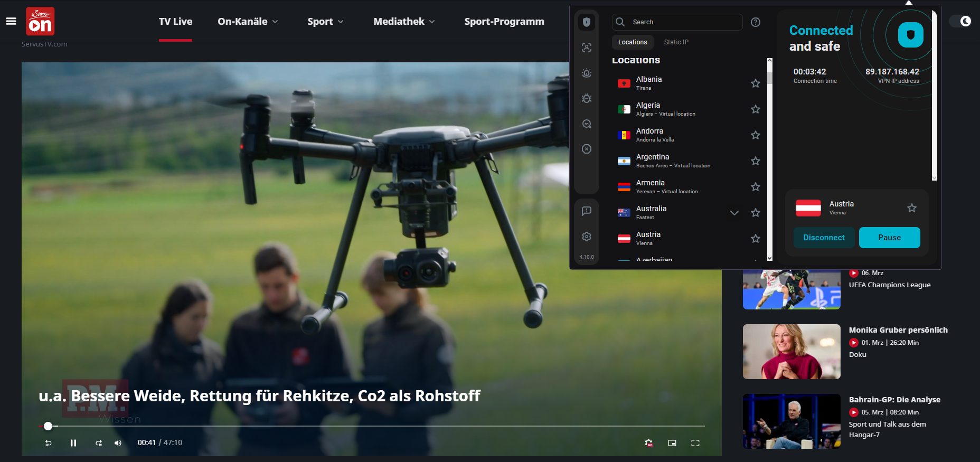
Task: Open the VPN shield home panel
Action: 587,22
